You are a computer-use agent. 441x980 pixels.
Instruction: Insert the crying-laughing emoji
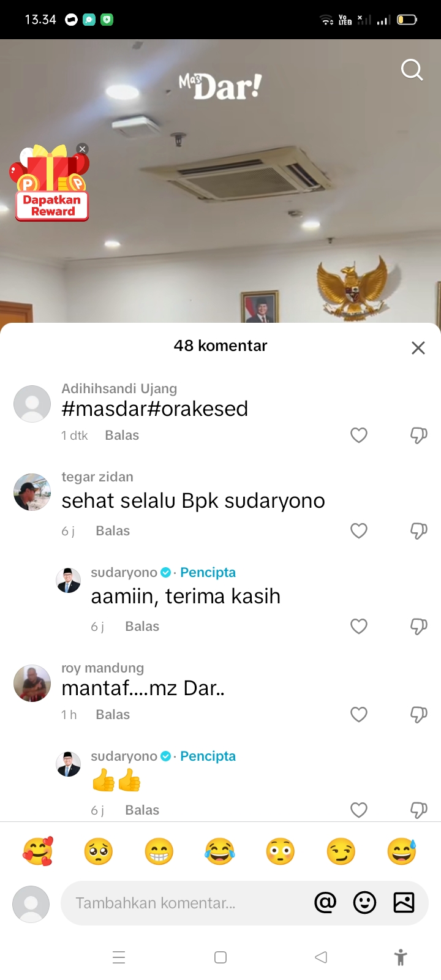(x=220, y=851)
